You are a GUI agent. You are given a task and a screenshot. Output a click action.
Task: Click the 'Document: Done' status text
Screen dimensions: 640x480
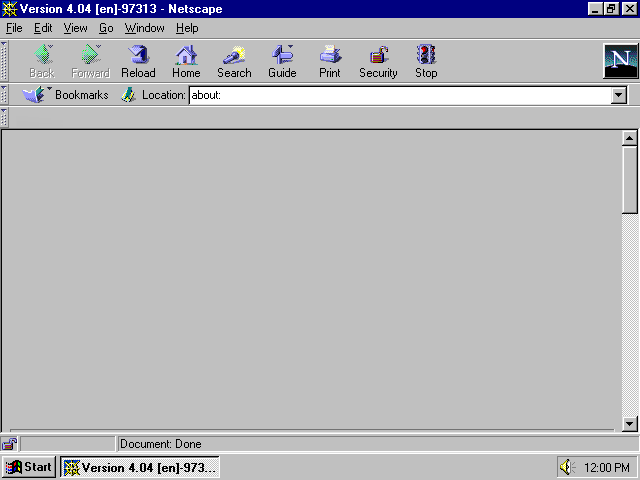tap(161, 444)
